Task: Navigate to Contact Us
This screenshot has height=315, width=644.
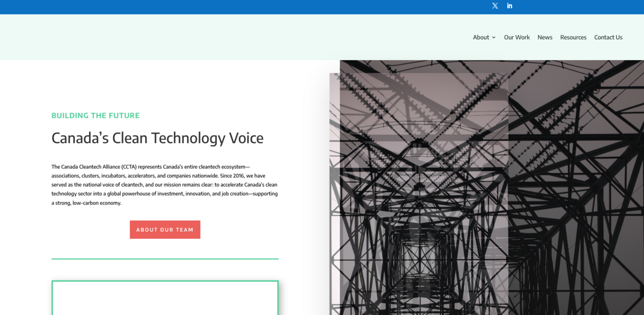Action: pyautogui.click(x=608, y=38)
